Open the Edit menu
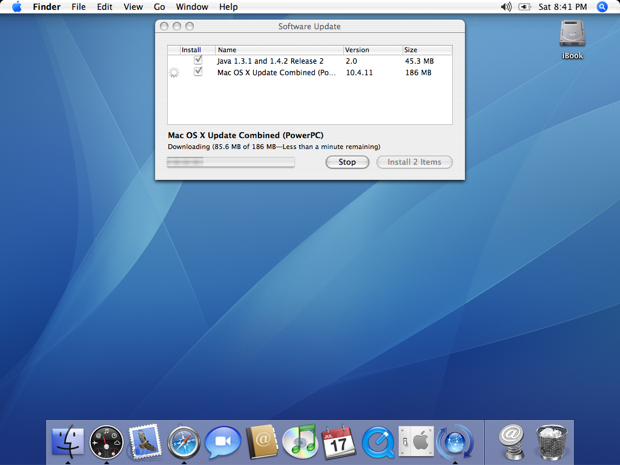 (105, 7)
